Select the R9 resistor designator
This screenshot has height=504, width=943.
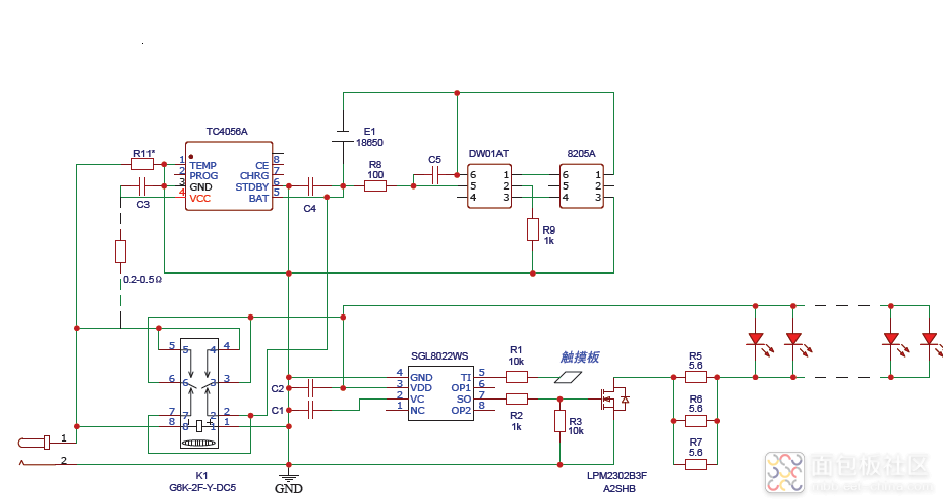(548, 230)
